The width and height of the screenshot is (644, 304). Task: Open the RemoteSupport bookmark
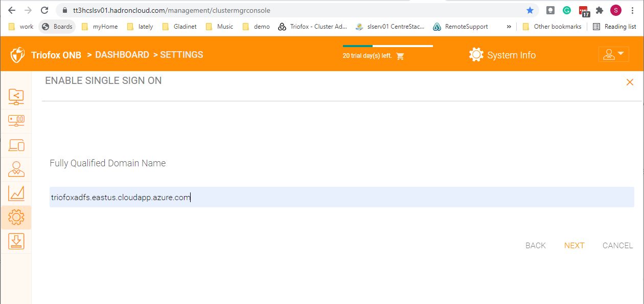tap(461, 27)
